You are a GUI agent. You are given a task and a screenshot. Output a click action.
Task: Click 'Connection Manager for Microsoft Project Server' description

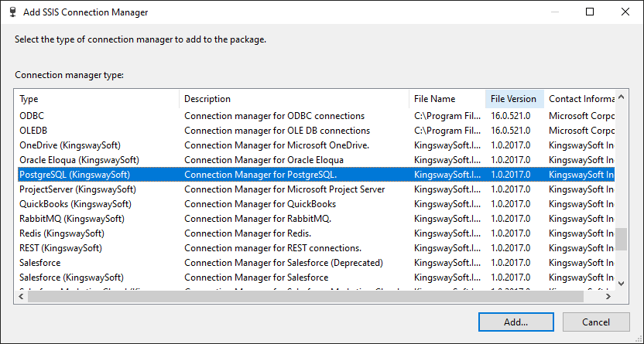point(285,189)
